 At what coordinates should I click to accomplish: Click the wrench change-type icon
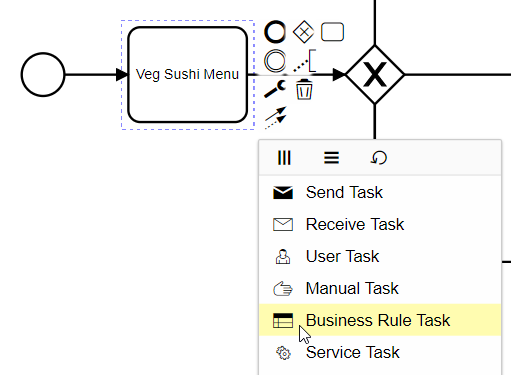[x=275, y=89]
